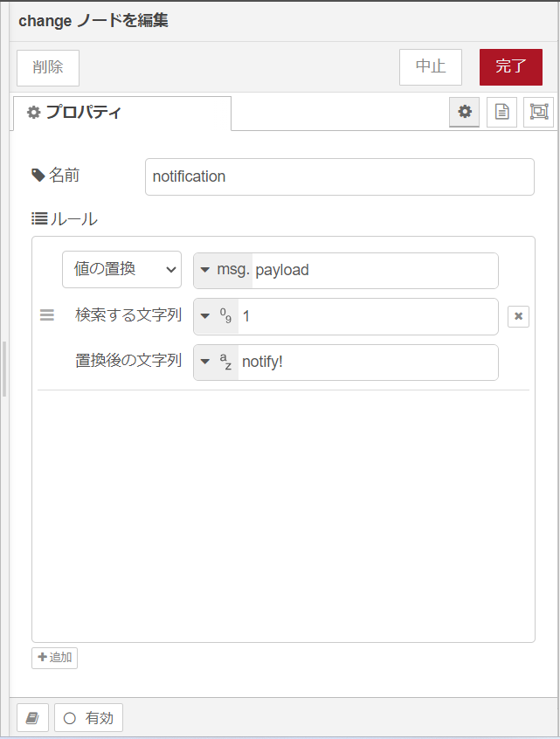The width and height of the screenshot is (560, 739).
Task: Click the 完了 done button
Action: [511, 67]
